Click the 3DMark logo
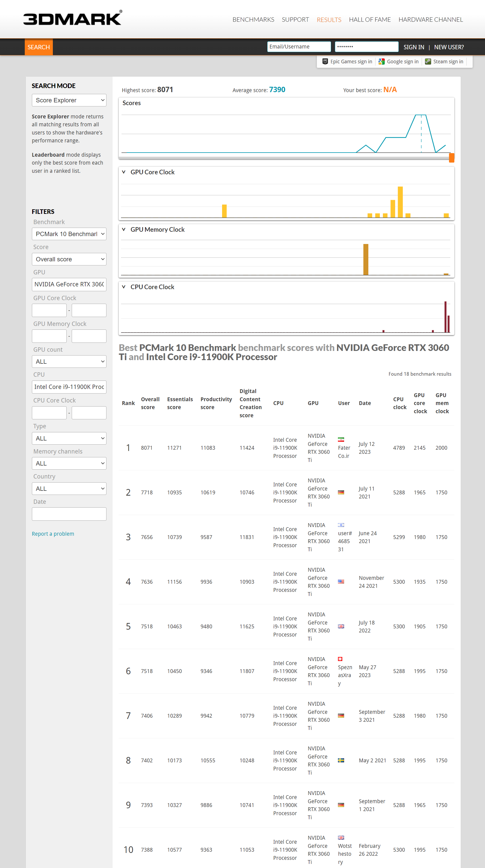The image size is (485, 868). (x=72, y=18)
